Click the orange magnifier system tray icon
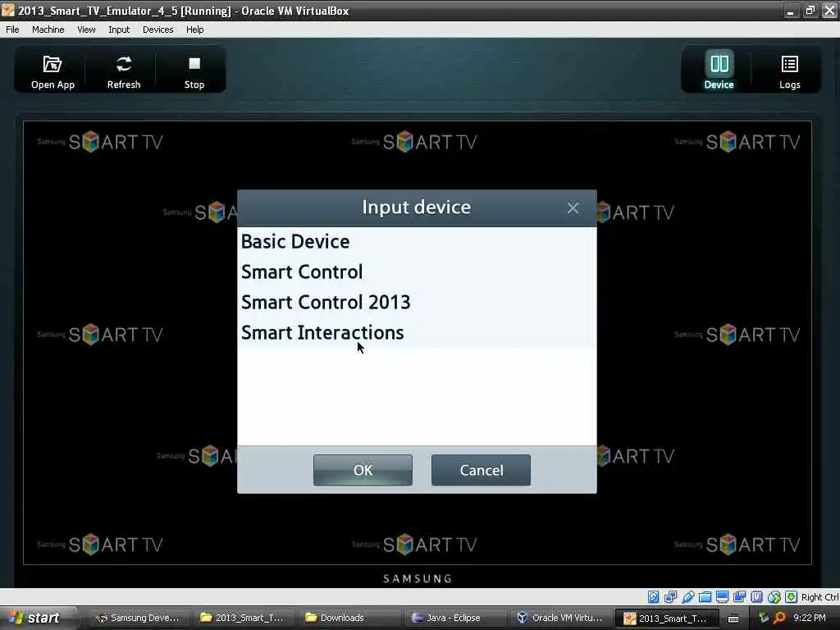 [779, 619]
